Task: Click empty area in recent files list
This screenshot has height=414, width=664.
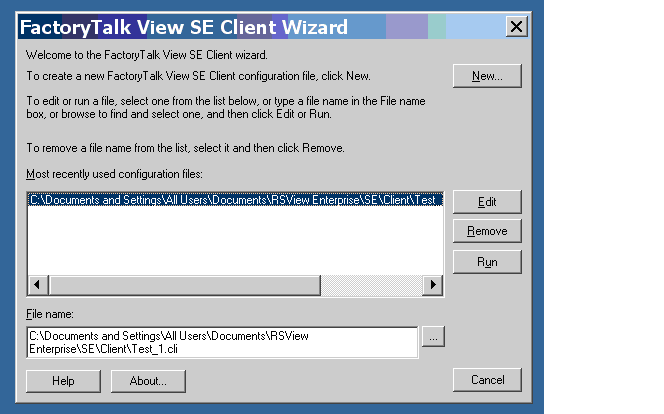Action: tap(235, 240)
